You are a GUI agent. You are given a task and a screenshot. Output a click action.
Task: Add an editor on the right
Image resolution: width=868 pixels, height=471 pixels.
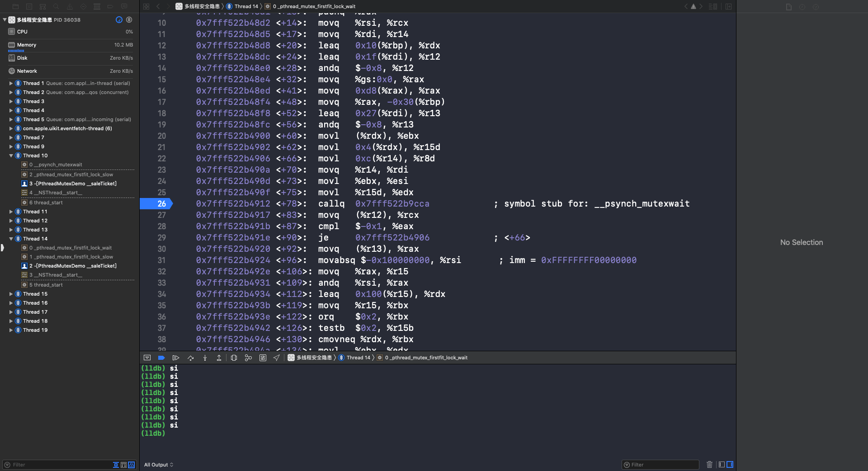coord(728,6)
